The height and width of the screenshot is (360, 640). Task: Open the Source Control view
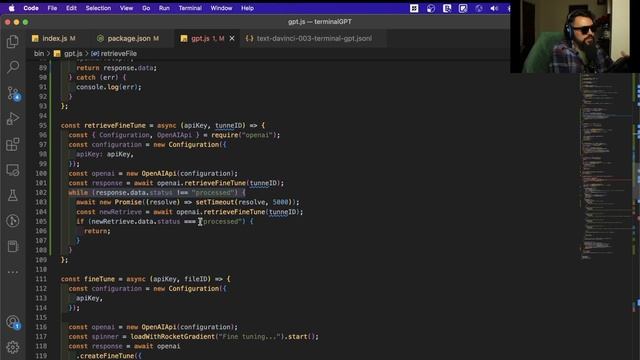[x=13, y=93]
